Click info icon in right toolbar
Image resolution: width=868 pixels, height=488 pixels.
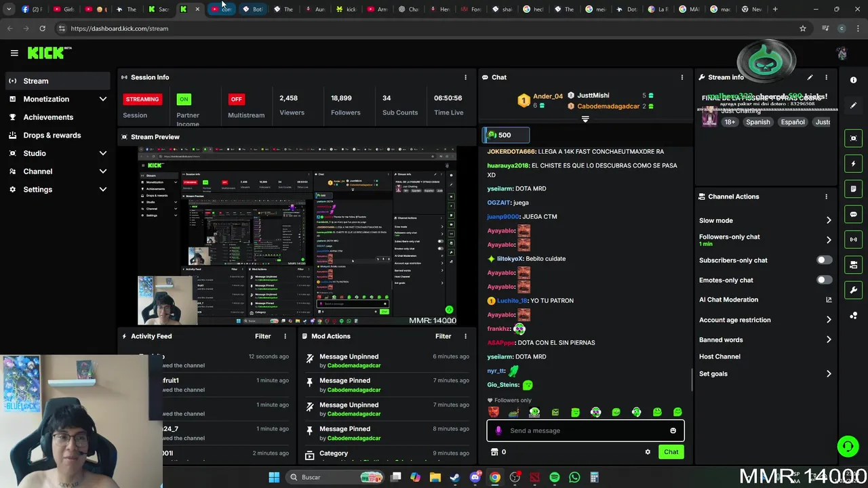pyautogui.click(x=853, y=80)
